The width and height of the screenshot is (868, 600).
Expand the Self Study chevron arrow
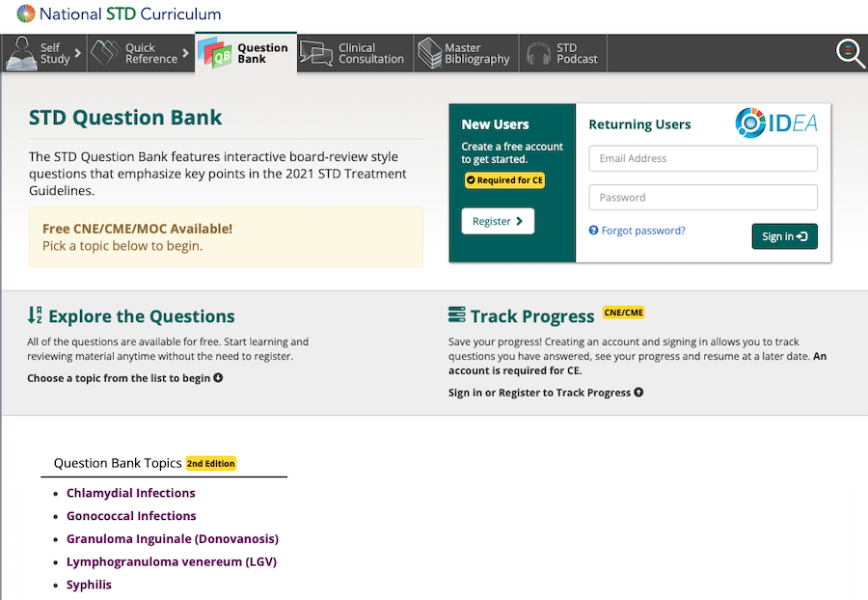[x=77, y=53]
